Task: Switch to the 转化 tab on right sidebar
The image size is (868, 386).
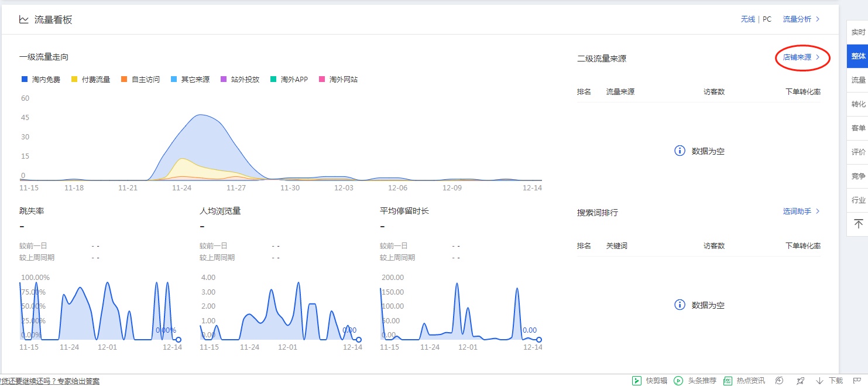Action: (857, 104)
